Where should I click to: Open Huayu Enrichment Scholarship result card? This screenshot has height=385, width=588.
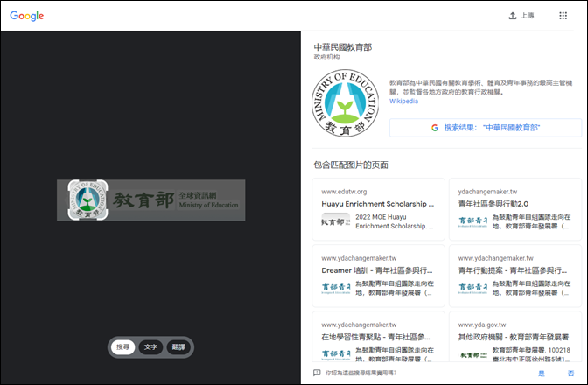(x=378, y=209)
